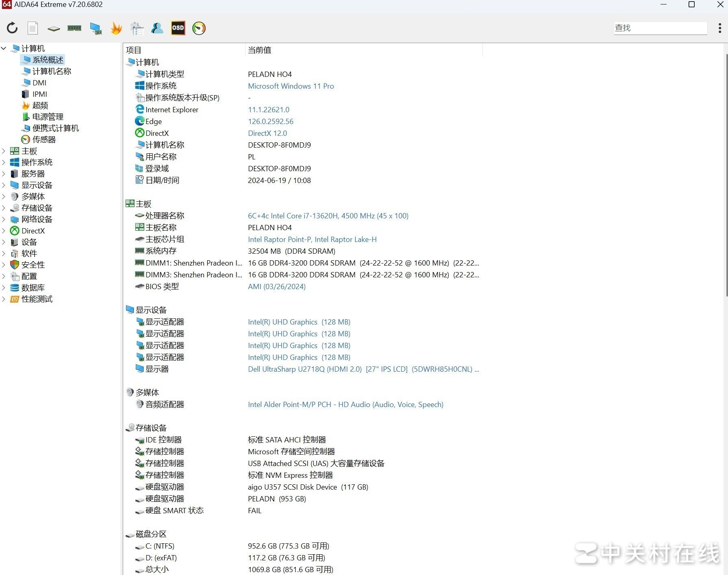Open the Edge version 126.0.2592.56 link
Image resolution: width=728 pixels, height=575 pixels.
271,121
